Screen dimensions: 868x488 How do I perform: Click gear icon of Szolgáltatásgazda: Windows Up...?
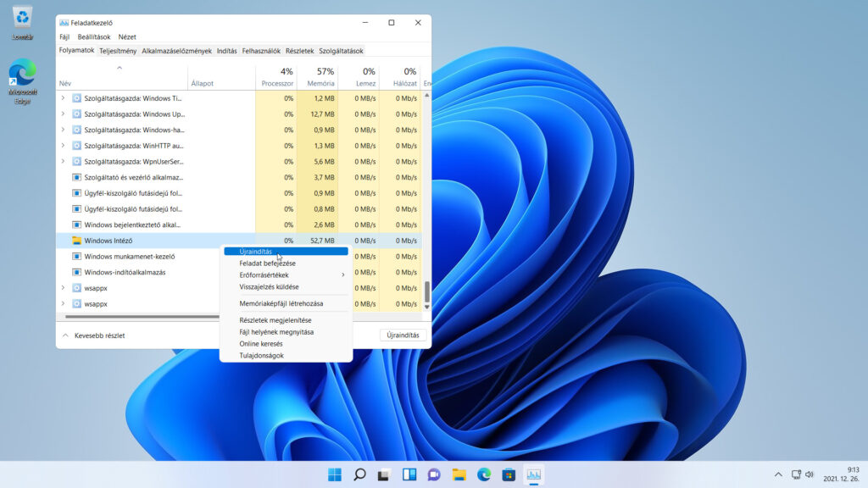click(76, 114)
